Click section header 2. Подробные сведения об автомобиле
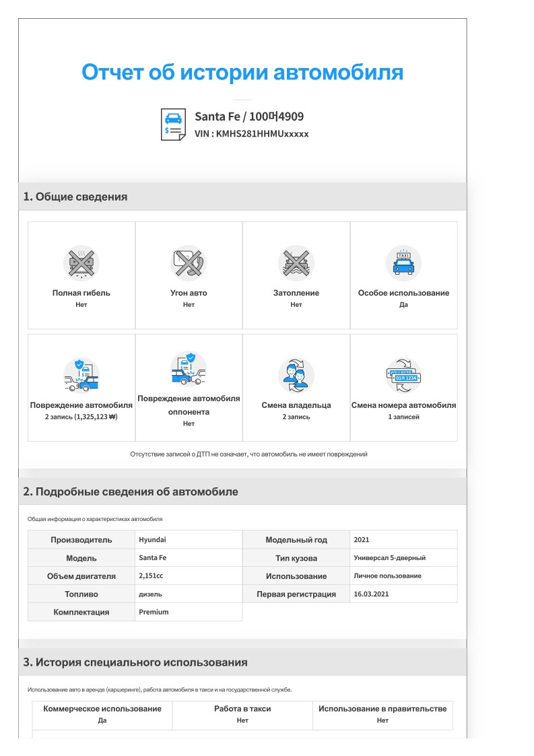Image resolution: width=534 pixels, height=756 pixels. [x=242, y=492]
